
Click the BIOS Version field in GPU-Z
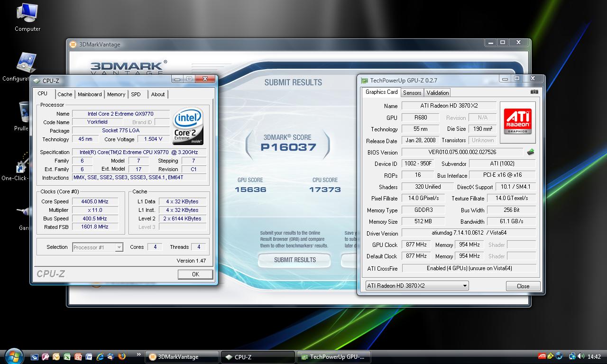pyautogui.click(x=462, y=152)
